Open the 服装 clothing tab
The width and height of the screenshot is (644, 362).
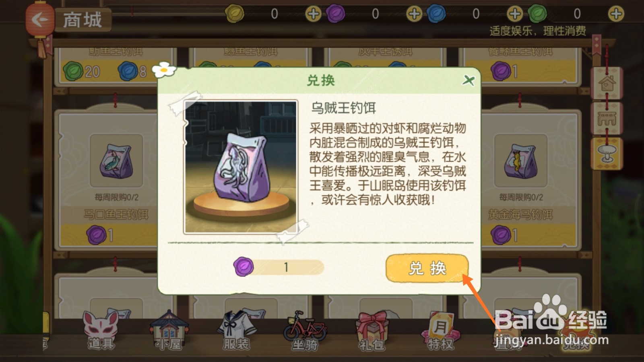[236, 331]
